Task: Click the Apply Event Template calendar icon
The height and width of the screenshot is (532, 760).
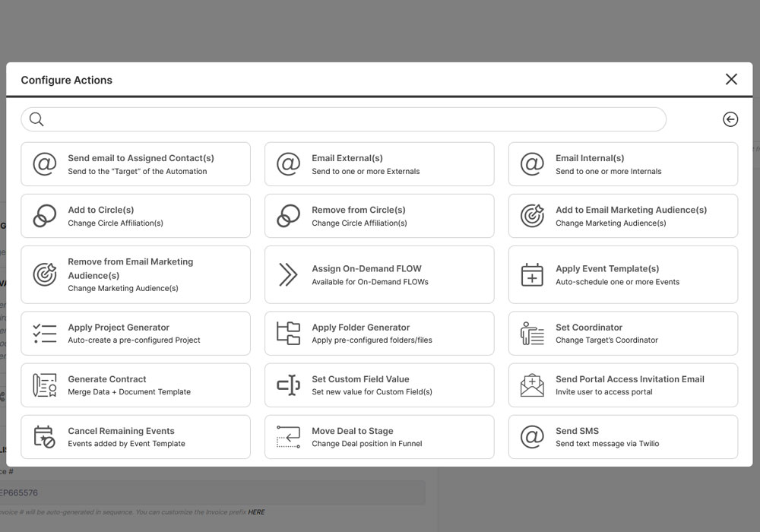Action: [x=532, y=274]
